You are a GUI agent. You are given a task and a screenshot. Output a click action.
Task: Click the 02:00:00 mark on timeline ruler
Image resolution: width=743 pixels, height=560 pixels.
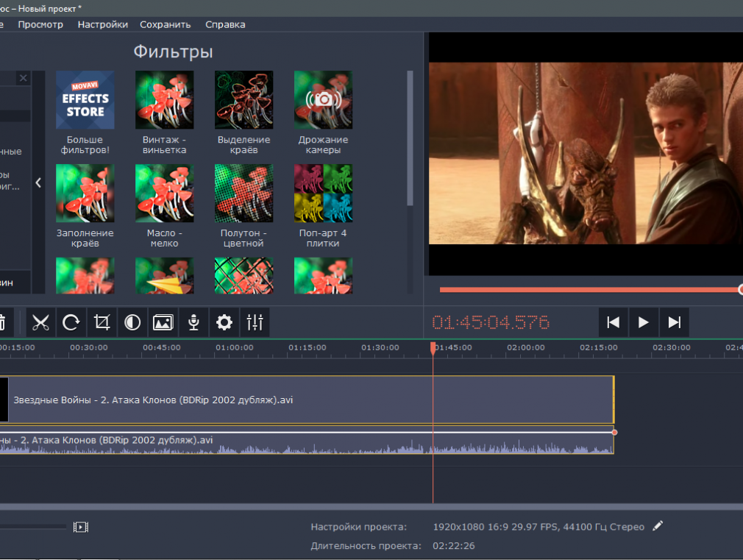[x=526, y=347]
